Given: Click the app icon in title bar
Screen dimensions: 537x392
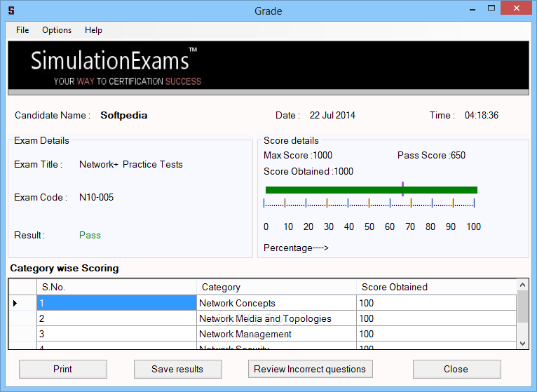Looking at the screenshot, I should pos(11,11).
